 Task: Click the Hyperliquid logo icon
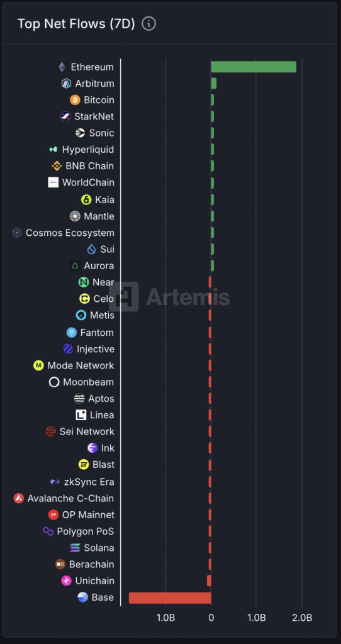tap(53, 150)
